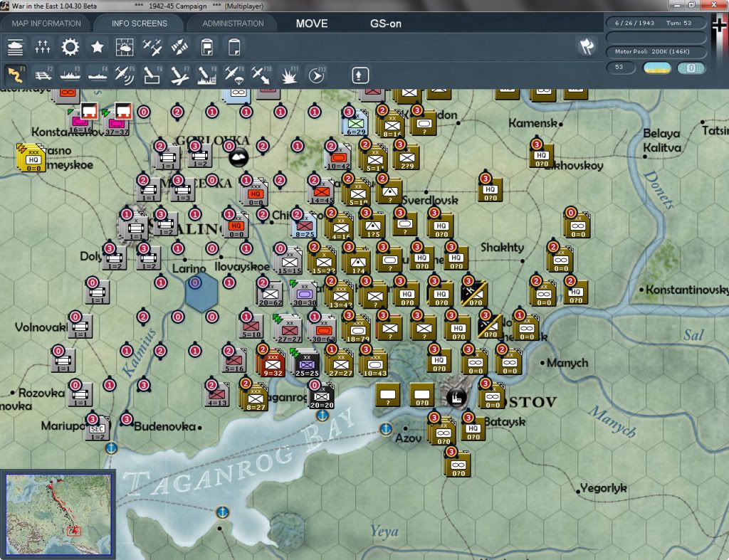The image size is (729, 560).
Task: Click the Shakhty town label
Action: [502, 247]
